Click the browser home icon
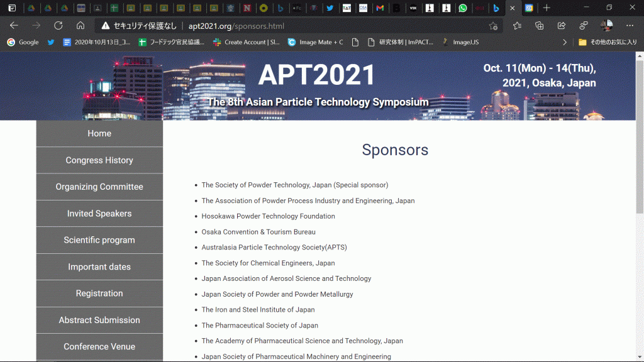Image resolution: width=644 pixels, height=362 pixels. pos(80,26)
